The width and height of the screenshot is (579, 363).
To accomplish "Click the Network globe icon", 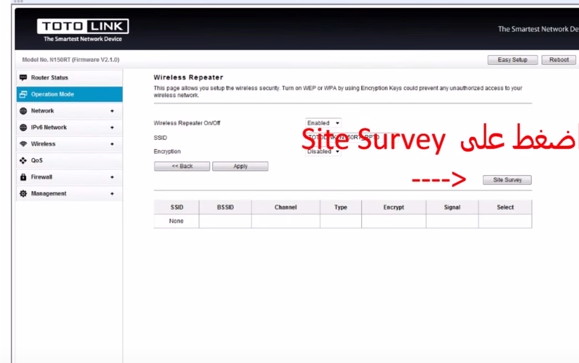I will (x=23, y=111).
